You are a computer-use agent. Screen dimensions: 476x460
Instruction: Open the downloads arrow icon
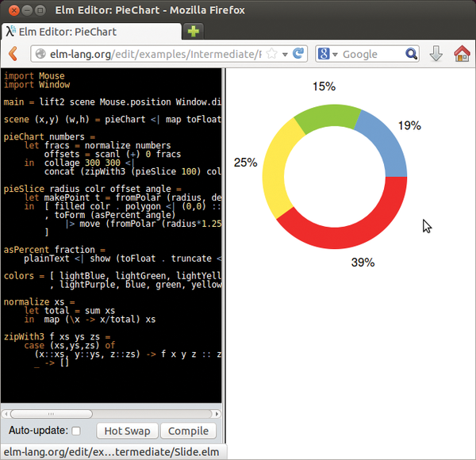click(436, 54)
